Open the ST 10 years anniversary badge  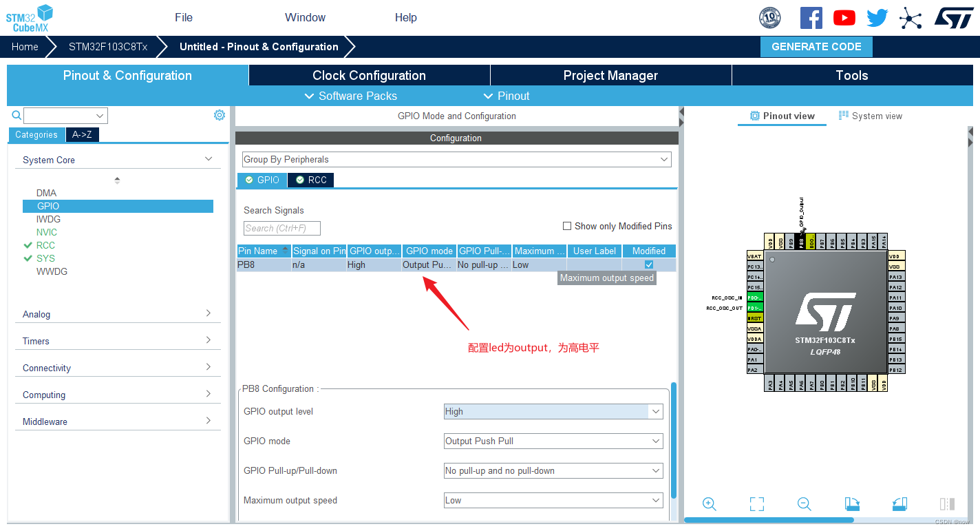(769, 18)
